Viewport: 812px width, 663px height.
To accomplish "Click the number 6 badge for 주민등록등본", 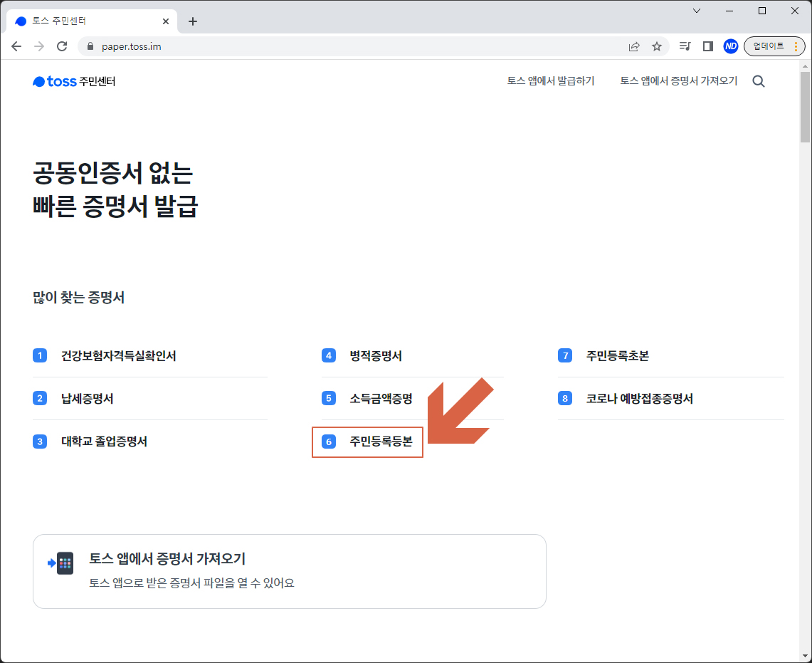I will tap(328, 442).
